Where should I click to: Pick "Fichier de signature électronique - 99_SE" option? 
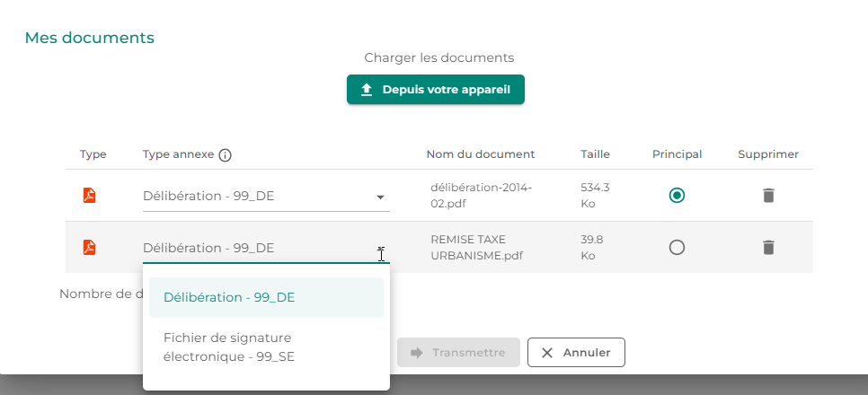click(x=266, y=347)
